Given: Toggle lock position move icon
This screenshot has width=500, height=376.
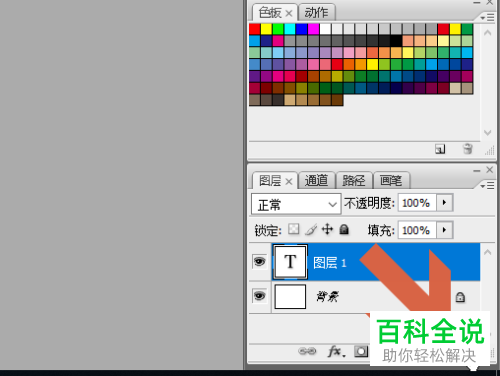Looking at the screenshot, I should pos(327,229).
